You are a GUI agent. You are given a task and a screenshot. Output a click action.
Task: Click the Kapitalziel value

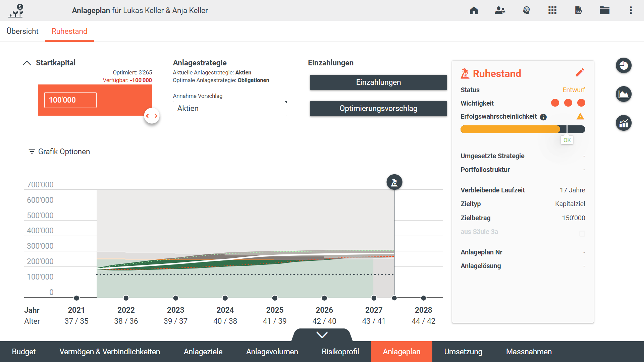pos(570,204)
